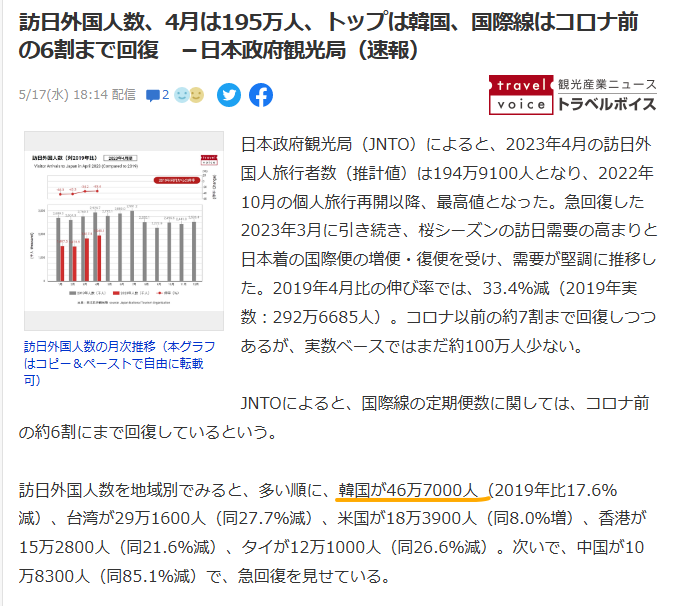The width and height of the screenshot is (675, 606).
Task: Click the トラベルボイス publisher name
Action: pyautogui.click(x=606, y=104)
